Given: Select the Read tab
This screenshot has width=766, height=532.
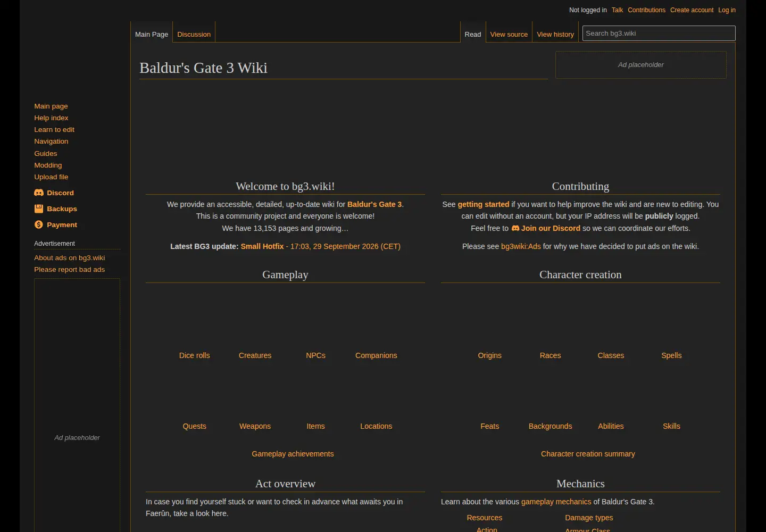Looking at the screenshot, I should (473, 34).
